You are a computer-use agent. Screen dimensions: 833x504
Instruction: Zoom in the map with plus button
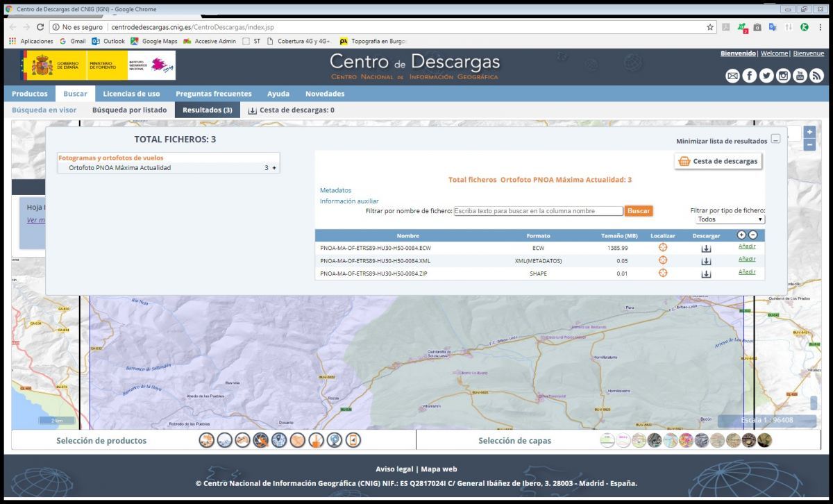[x=809, y=132]
